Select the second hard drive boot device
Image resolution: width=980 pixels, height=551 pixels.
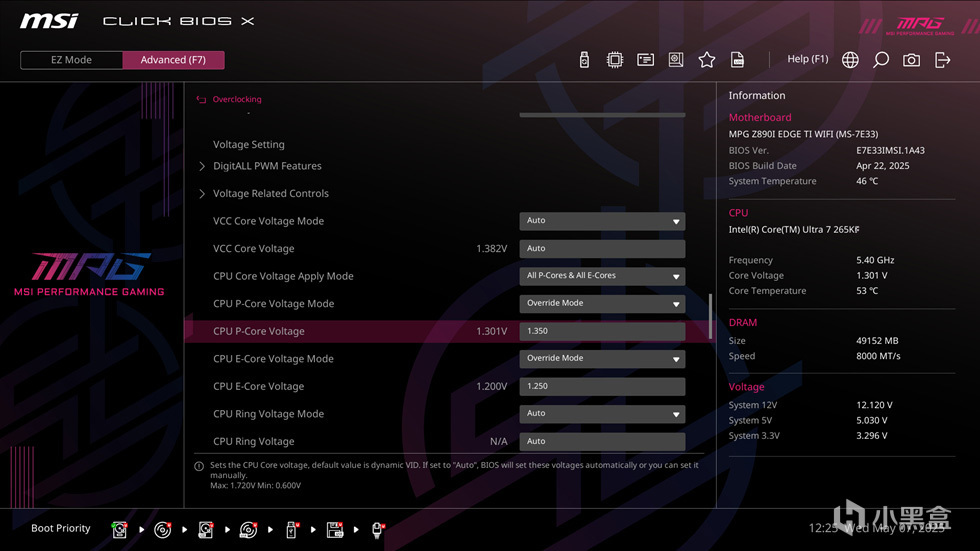[206, 530]
